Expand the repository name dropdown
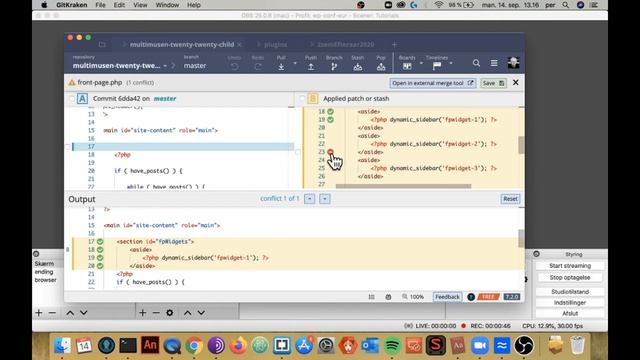The width and height of the screenshot is (640, 360). click(x=165, y=66)
